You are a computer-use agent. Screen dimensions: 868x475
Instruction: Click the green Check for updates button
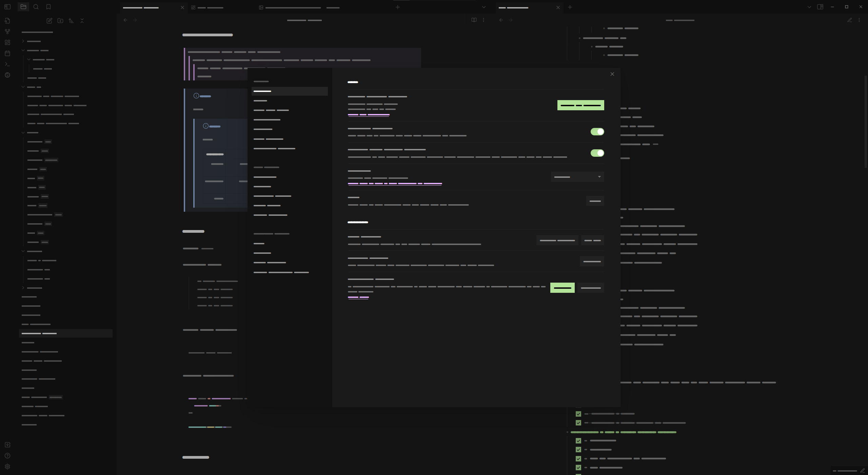[580, 105]
